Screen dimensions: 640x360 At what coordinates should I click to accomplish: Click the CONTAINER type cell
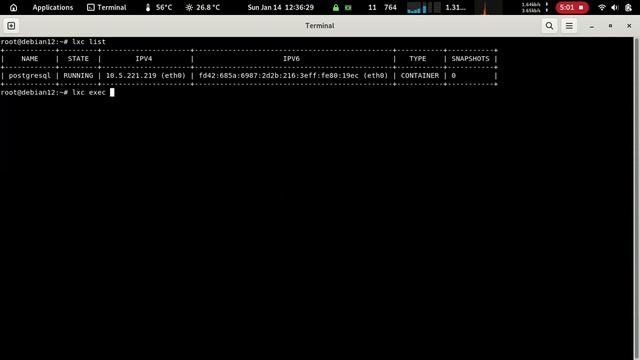click(420, 76)
